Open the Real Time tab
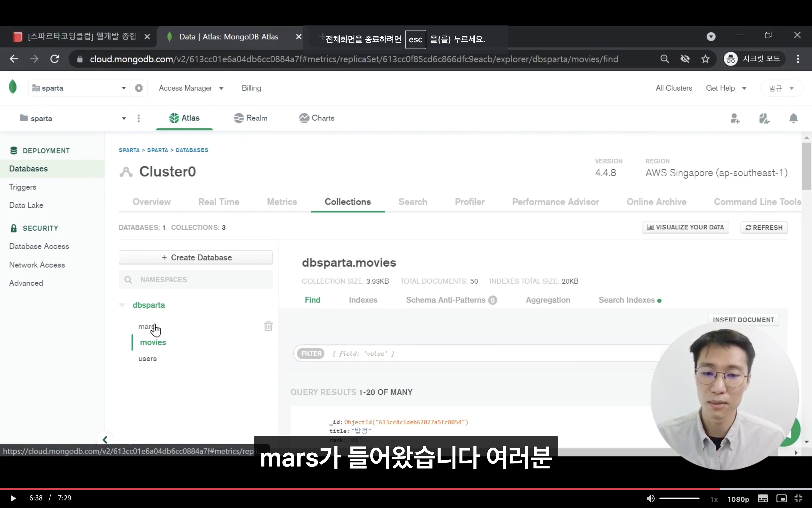The image size is (812, 508). [219, 202]
